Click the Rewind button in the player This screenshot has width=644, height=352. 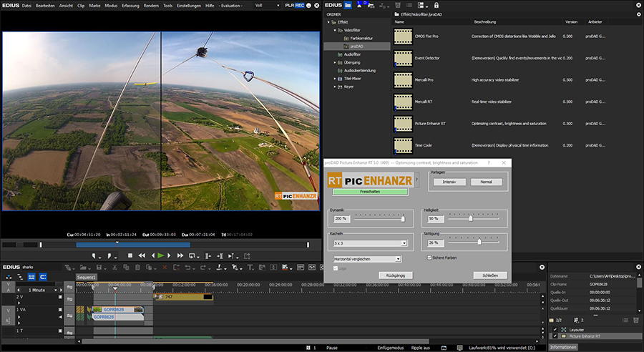point(142,255)
